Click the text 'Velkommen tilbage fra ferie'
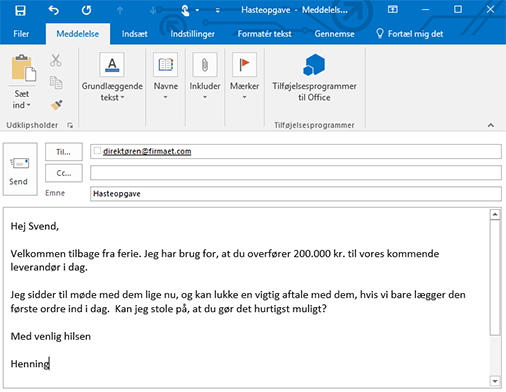Image resolution: width=506 pixels, height=392 pixels. (76, 254)
